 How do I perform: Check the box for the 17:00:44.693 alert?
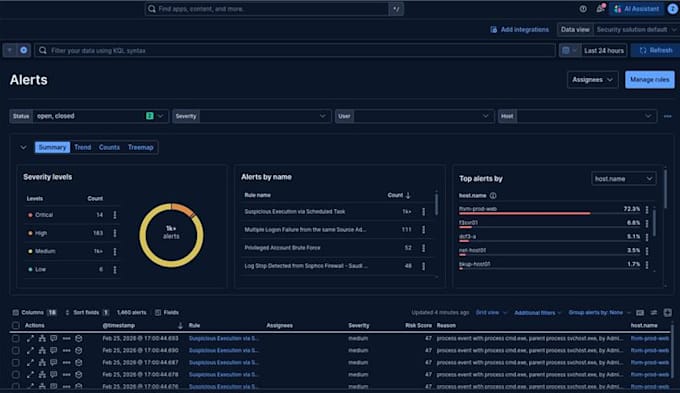click(x=16, y=338)
